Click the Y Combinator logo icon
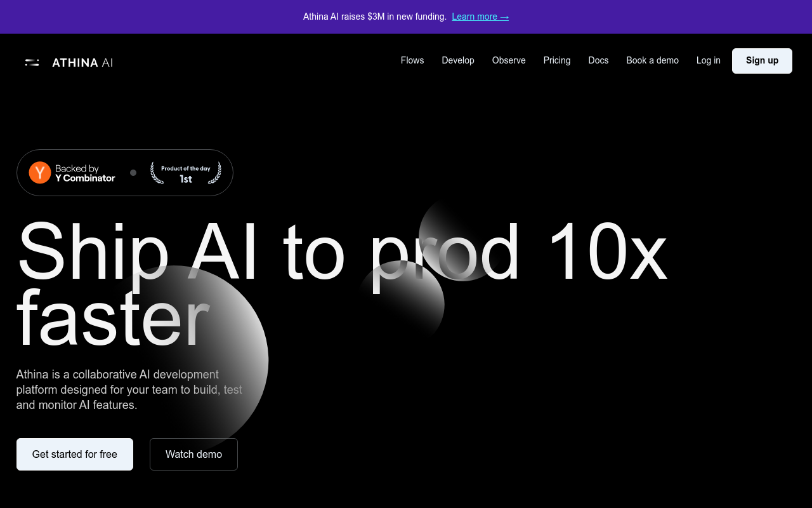The height and width of the screenshot is (508, 812). tap(40, 173)
